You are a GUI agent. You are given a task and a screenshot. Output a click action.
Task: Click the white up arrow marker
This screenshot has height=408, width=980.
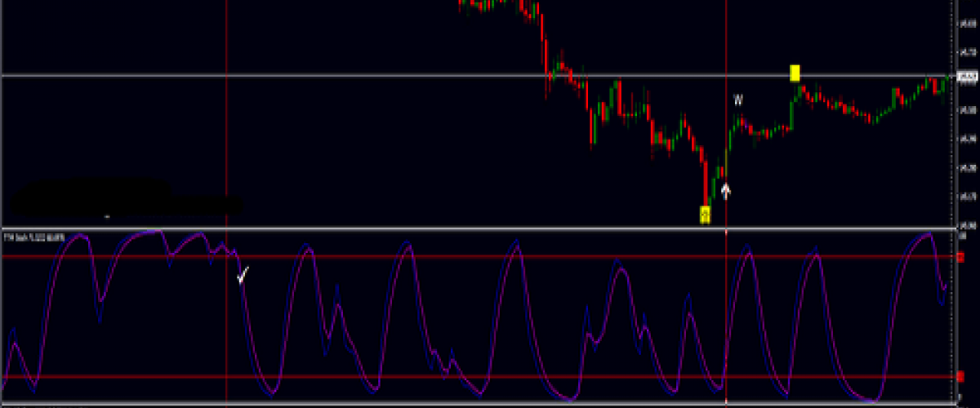pyautogui.click(x=725, y=190)
